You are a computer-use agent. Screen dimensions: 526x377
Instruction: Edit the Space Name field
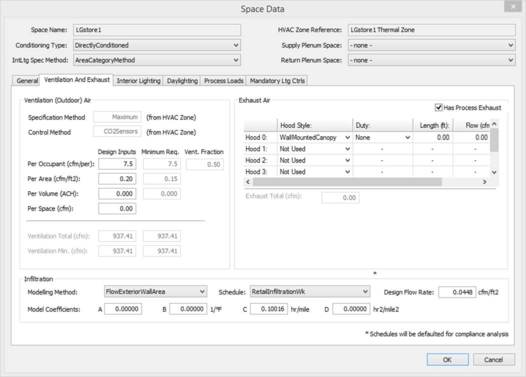(157, 30)
